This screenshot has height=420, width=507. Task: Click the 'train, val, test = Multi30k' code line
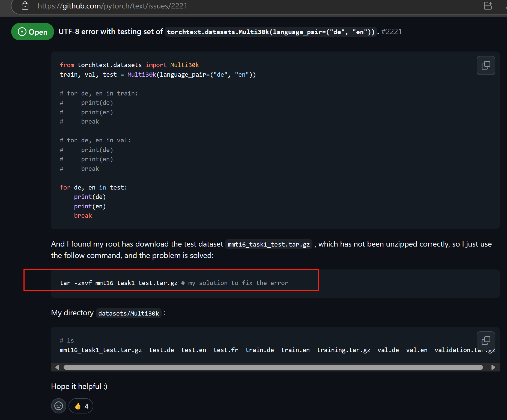point(158,74)
